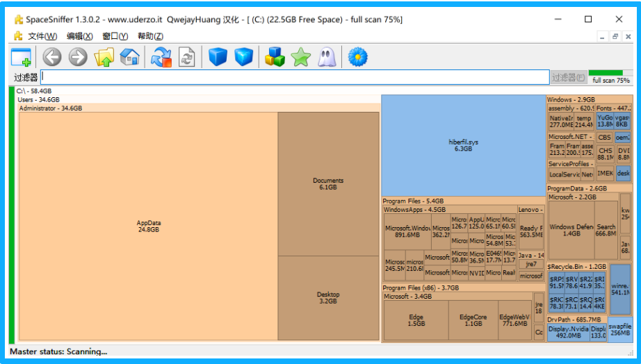The image size is (641, 364).
Task: Click the SpaceSniffer icon beside 文件 menu
Action: (x=18, y=36)
